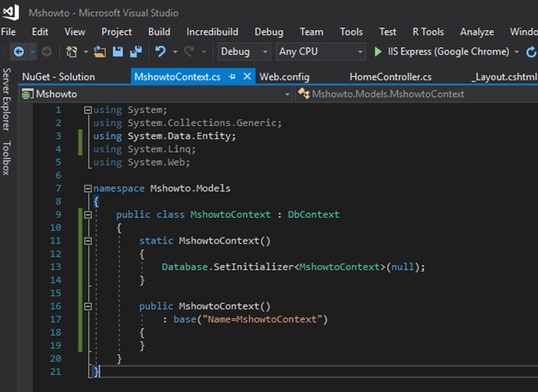The width and height of the screenshot is (538, 392).
Task: Collapse the static MshowtoContext constructor
Action: [88, 241]
